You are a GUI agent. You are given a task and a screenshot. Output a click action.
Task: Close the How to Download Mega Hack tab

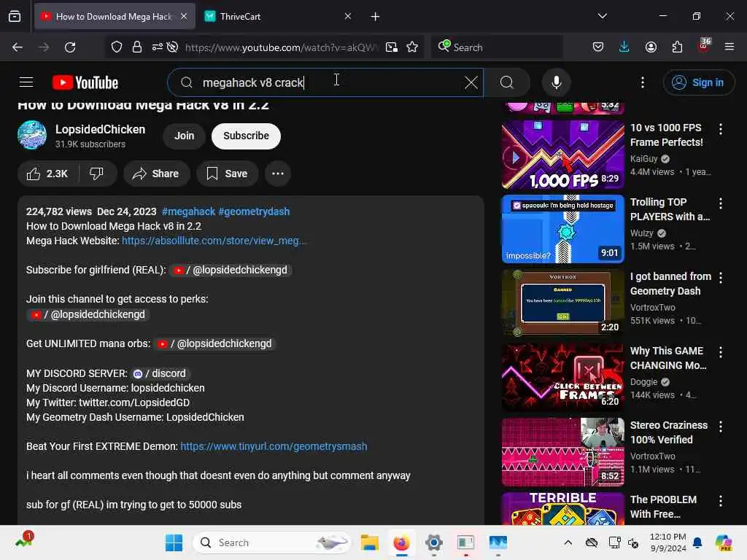183,17
